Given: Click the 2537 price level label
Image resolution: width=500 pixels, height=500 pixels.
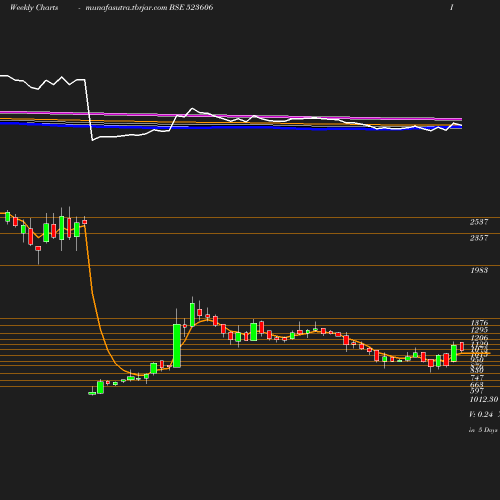Looking at the screenshot, I should 479,222.
